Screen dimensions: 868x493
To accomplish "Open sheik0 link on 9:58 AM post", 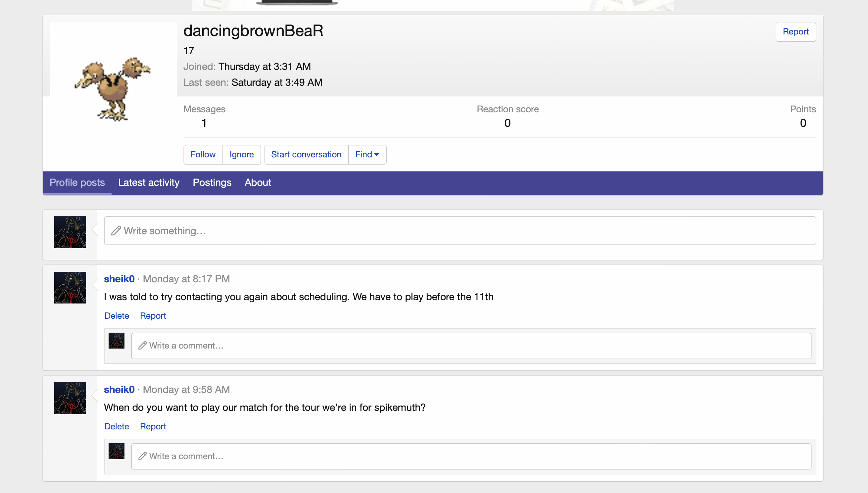I will 119,389.
